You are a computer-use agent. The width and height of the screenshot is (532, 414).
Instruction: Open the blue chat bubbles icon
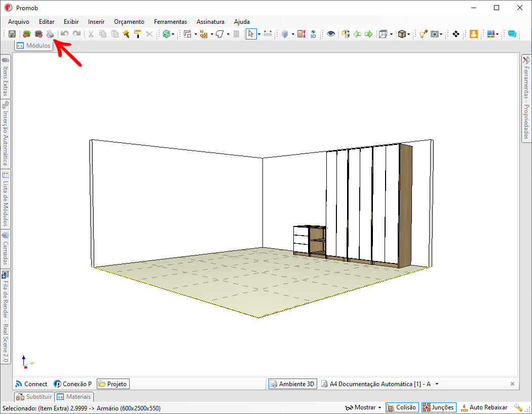[512, 34]
